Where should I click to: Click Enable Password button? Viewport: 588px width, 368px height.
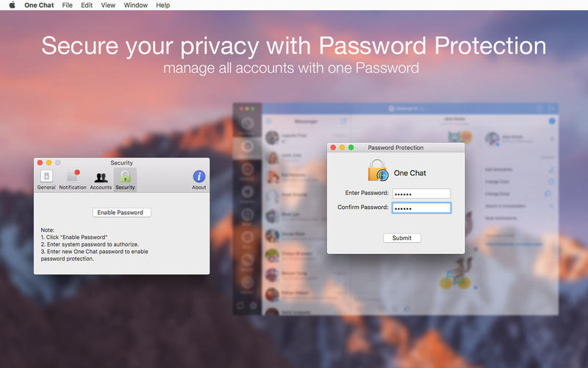122,213
